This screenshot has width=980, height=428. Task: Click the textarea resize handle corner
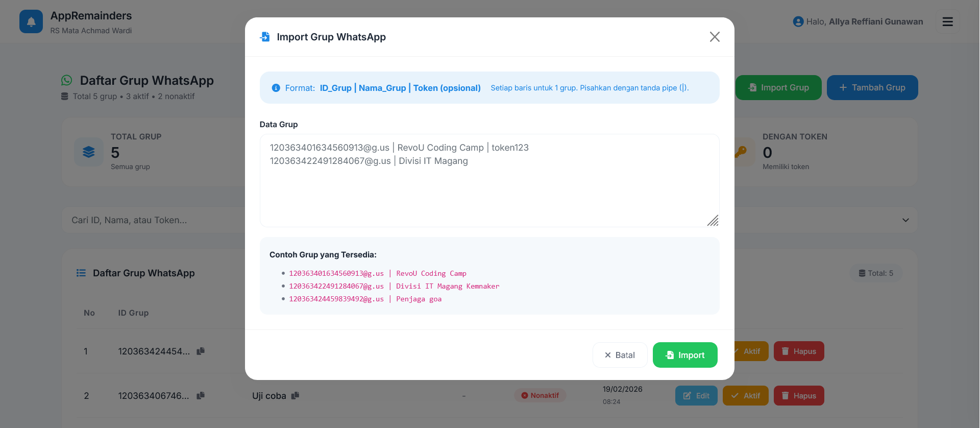(x=713, y=221)
